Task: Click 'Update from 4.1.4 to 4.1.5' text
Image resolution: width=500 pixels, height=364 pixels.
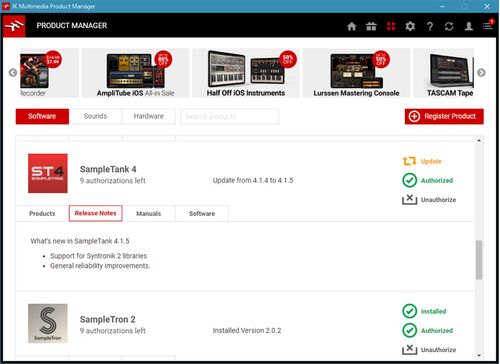Action: 253,180
